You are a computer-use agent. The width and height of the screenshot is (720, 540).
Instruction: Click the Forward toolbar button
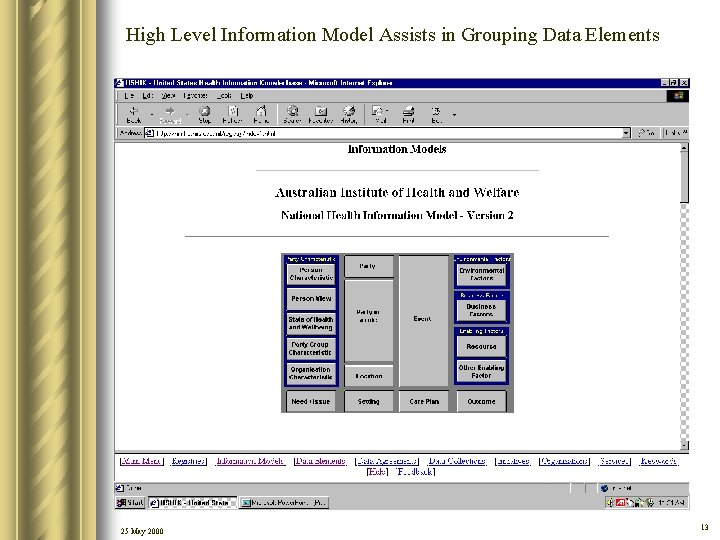[170, 114]
